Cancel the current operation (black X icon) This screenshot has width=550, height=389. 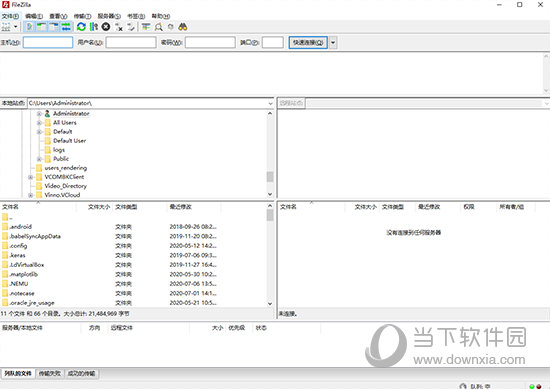click(x=106, y=27)
